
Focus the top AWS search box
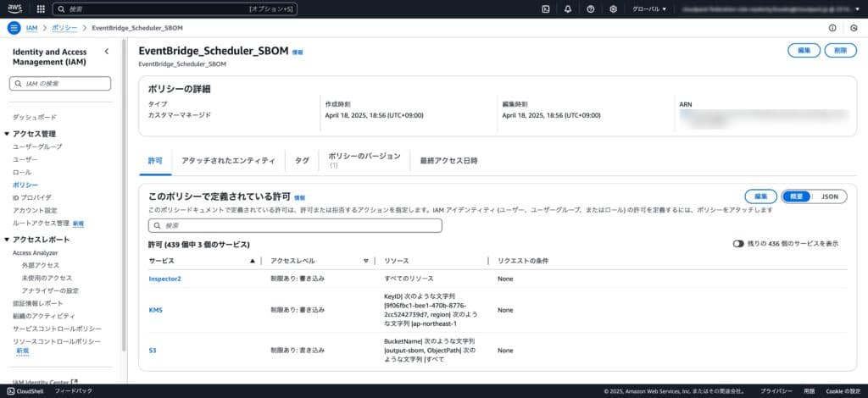tap(175, 8)
